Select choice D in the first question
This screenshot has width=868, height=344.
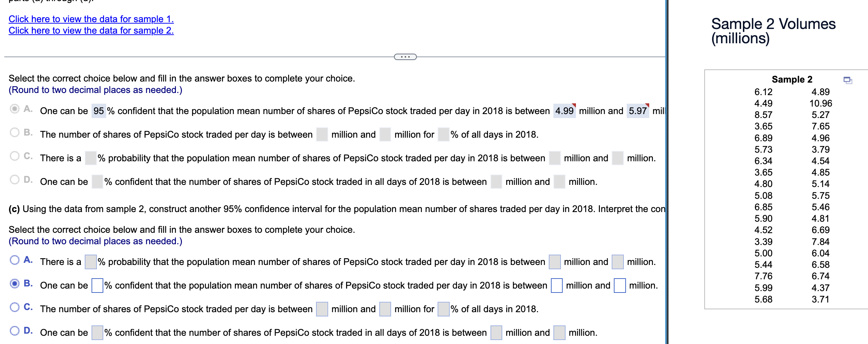pos(14,179)
